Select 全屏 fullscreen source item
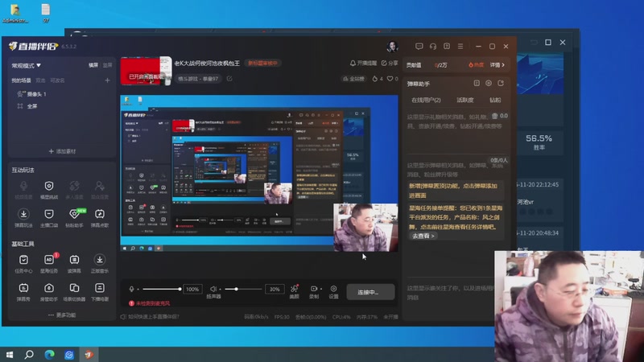The width and height of the screenshot is (644, 362). tap(27, 106)
